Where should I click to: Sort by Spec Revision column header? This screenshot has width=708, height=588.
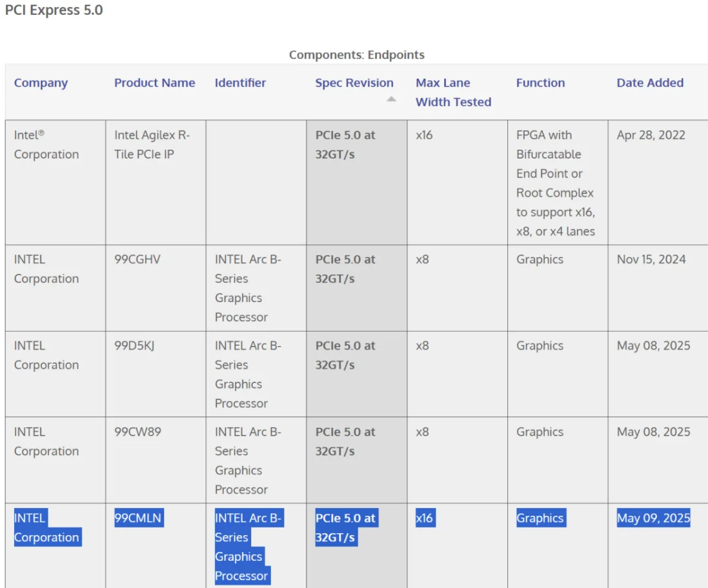tap(354, 83)
